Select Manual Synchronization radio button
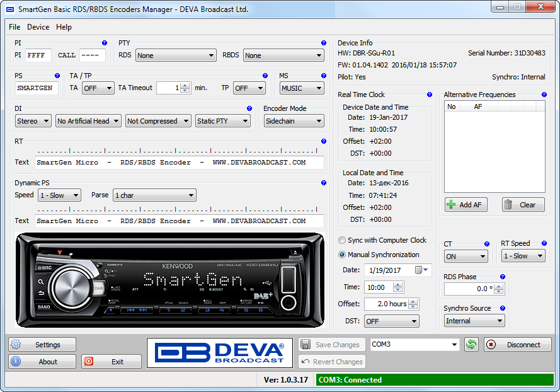The image size is (560, 392). tap(342, 255)
